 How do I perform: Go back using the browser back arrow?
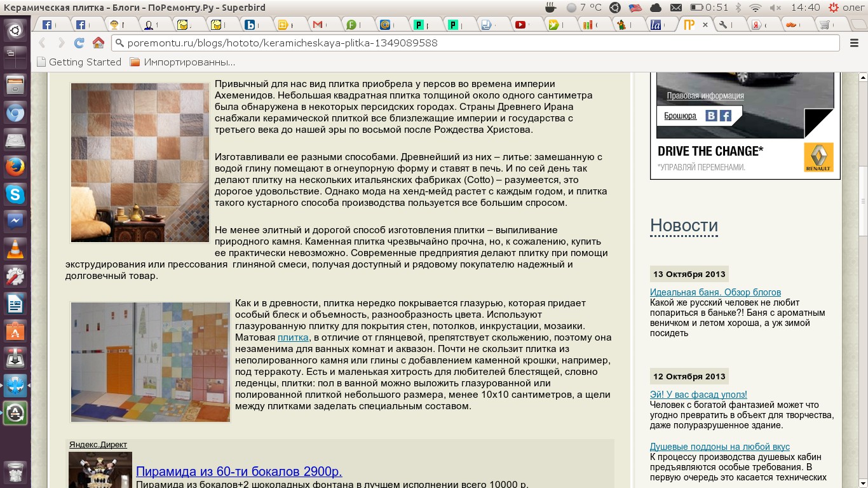tap(43, 43)
